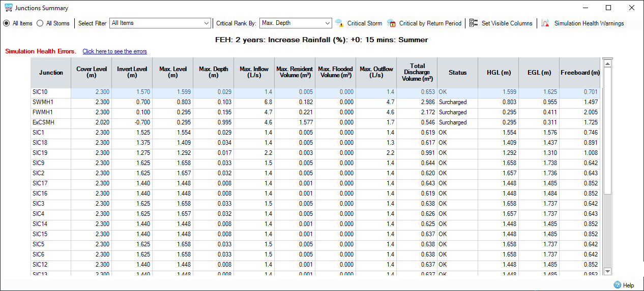Select the SIC5 junction row
This screenshot has width=644, height=291.
pyautogui.click(x=315, y=244)
